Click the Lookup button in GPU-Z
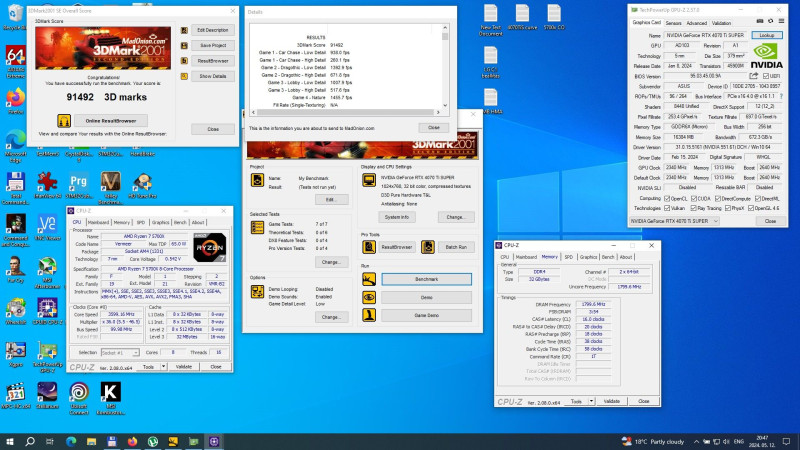Viewport: 800px width, 450px height. [x=766, y=35]
